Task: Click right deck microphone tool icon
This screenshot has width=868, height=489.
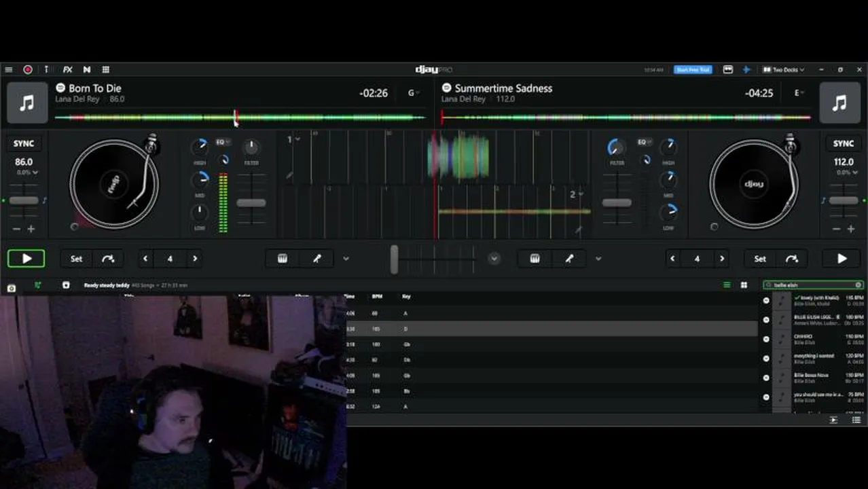Action: tap(569, 259)
